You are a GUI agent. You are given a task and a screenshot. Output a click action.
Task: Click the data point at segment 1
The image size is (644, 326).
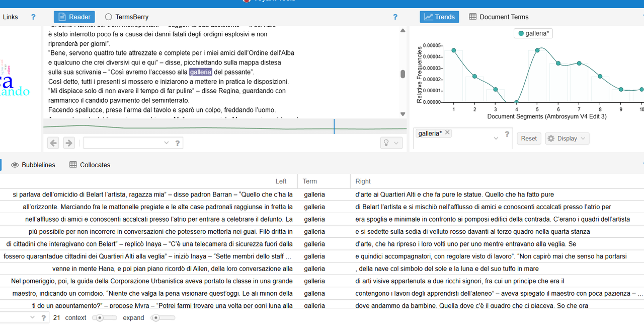pos(454,50)
